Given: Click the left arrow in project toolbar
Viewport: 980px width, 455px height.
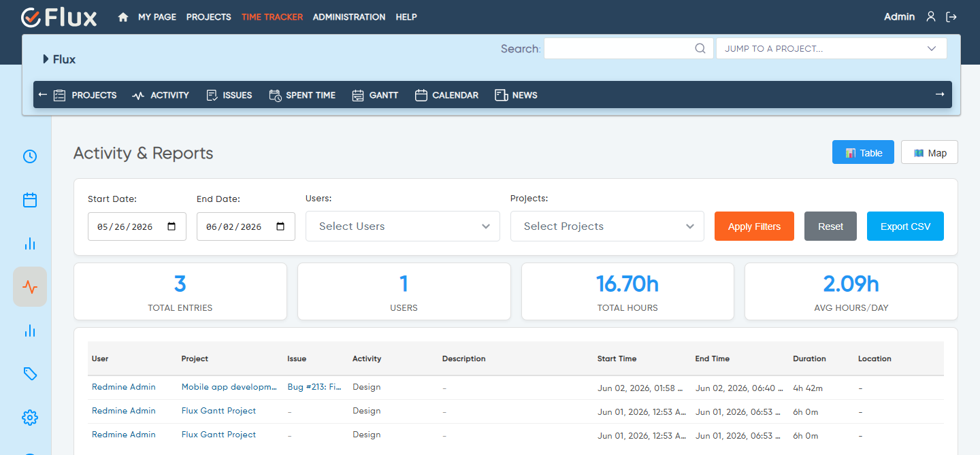Looking at the screenshot, I should [x=42, y=95].
